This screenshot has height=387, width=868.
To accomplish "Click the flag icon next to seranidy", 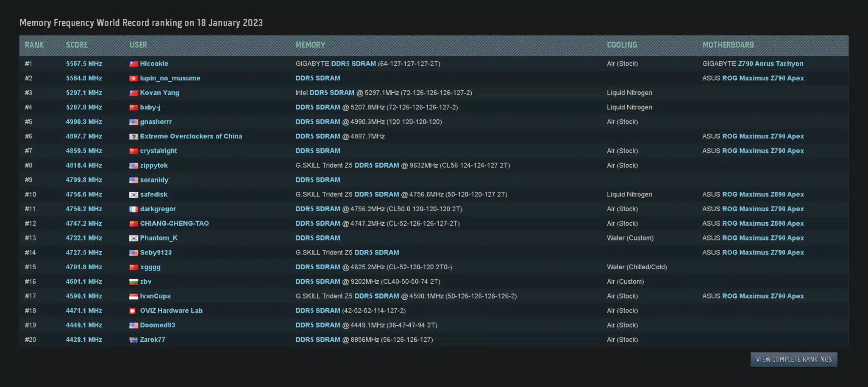I will coord(134,180).
